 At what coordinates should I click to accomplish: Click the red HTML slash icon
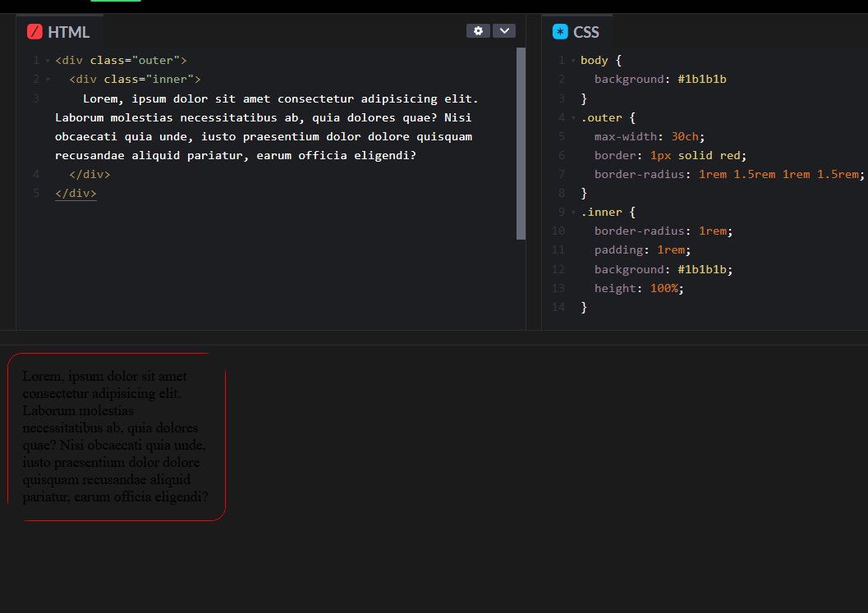coord(34,32)
